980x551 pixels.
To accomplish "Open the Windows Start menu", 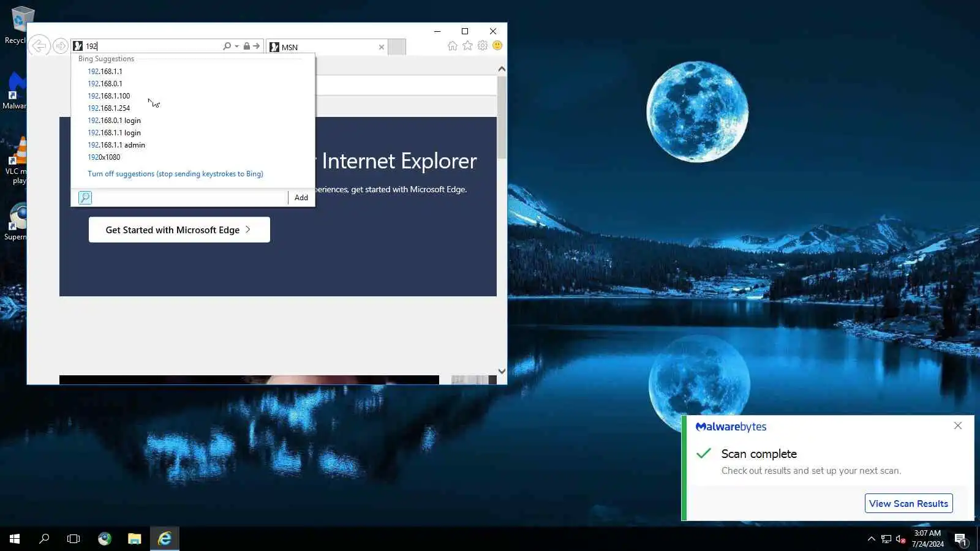I will pyautogui.click(x=15, y=539).
